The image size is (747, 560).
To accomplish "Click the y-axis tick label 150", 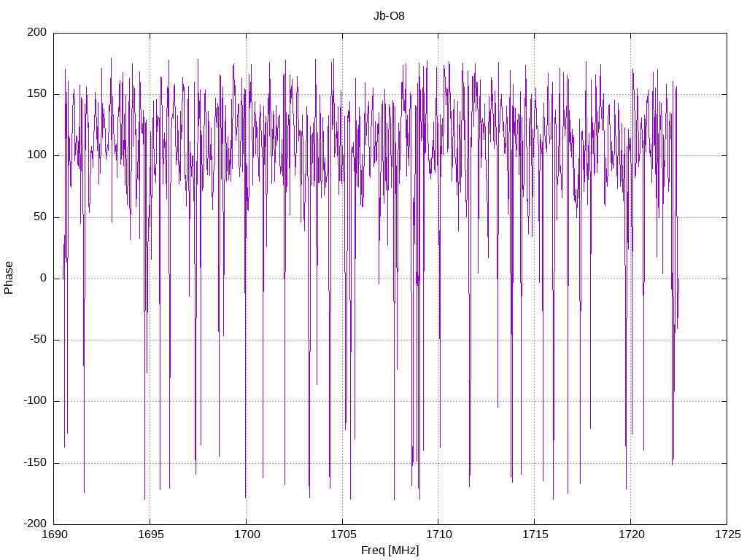I will click(37, 93).
